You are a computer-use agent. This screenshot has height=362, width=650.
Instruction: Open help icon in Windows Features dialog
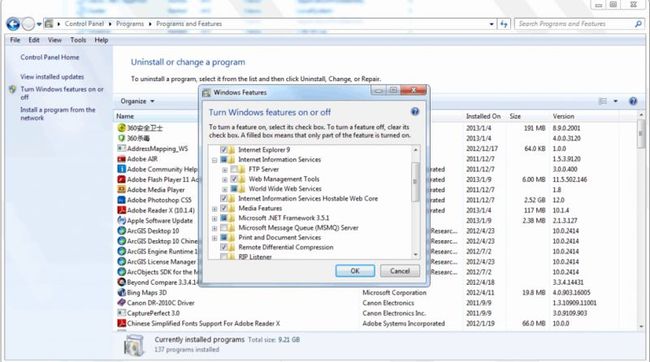[415, 112]
